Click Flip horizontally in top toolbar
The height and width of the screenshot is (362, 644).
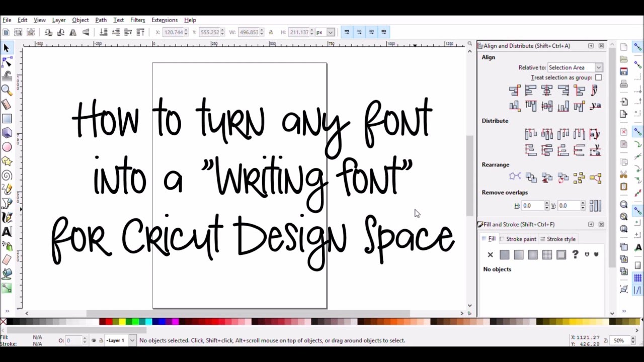pos(73,32)
